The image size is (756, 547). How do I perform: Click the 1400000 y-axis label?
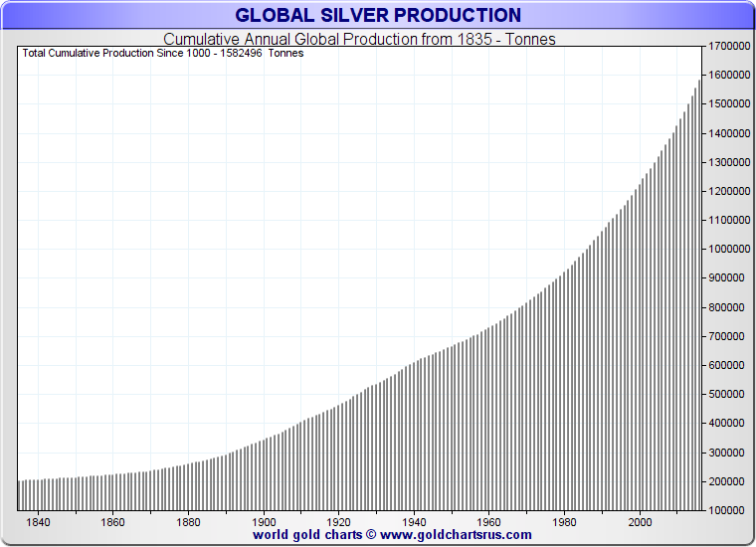729,133
